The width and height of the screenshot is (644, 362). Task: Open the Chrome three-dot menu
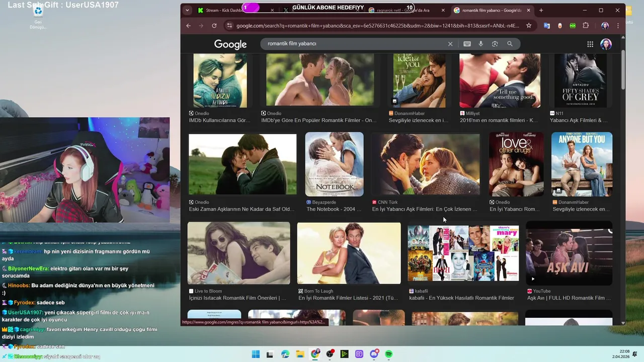(618, 26)
